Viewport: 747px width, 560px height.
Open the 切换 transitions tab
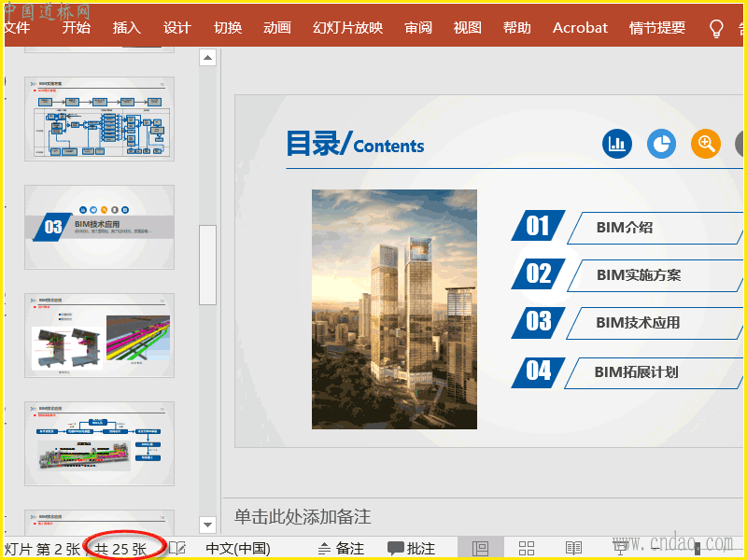228,28
